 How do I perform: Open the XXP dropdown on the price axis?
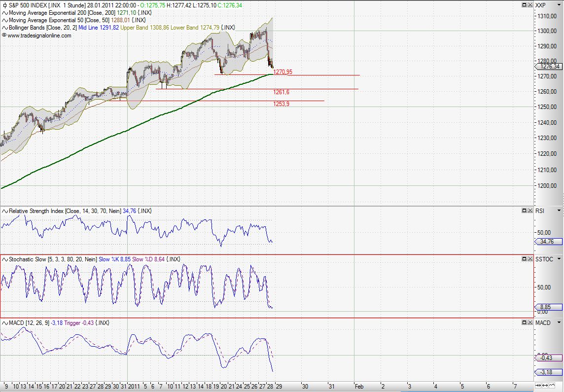point(559,4)
